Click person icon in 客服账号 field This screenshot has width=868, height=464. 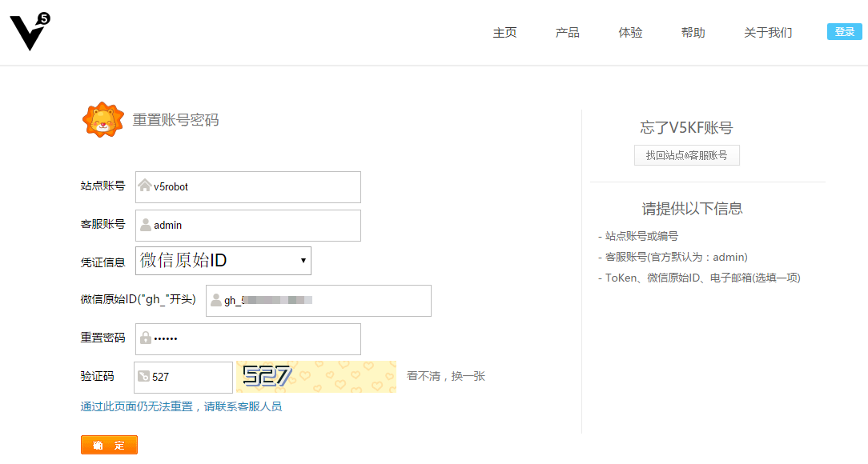[146, 225]
